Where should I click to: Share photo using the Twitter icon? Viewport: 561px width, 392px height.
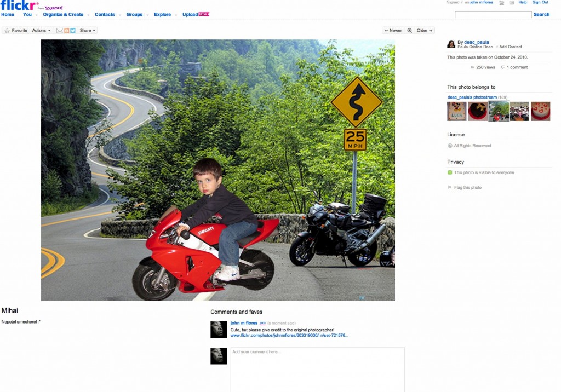(73, 31)
